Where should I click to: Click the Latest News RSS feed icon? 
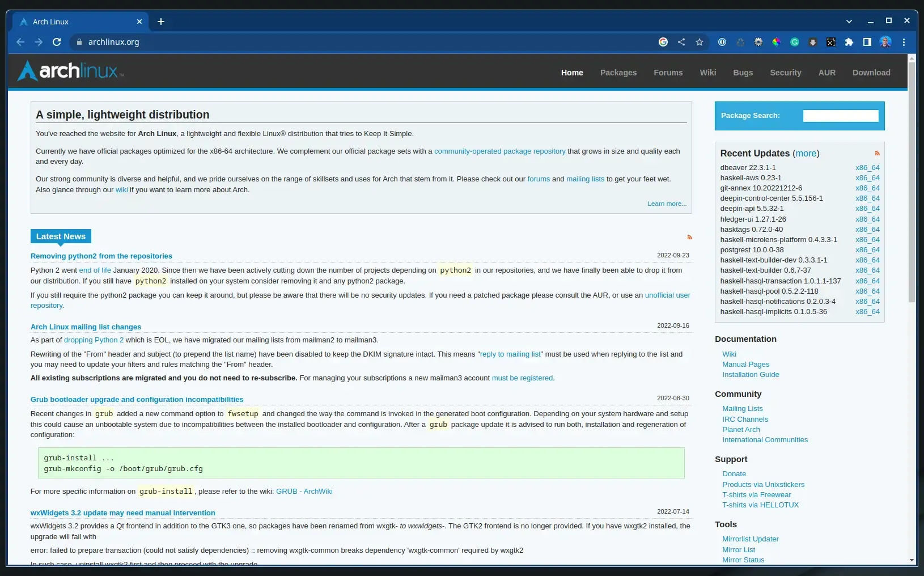point(689,237)
